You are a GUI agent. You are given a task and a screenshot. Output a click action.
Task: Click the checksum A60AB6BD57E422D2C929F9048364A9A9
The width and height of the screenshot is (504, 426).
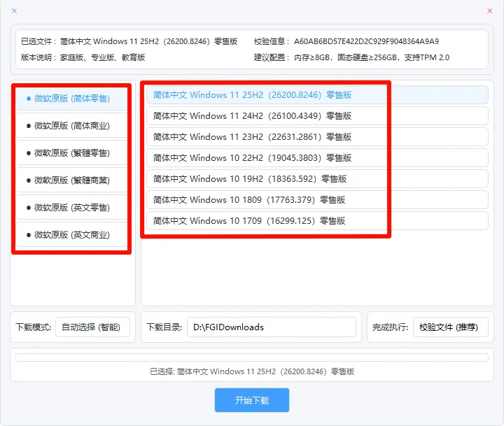[x=366, y=41]
